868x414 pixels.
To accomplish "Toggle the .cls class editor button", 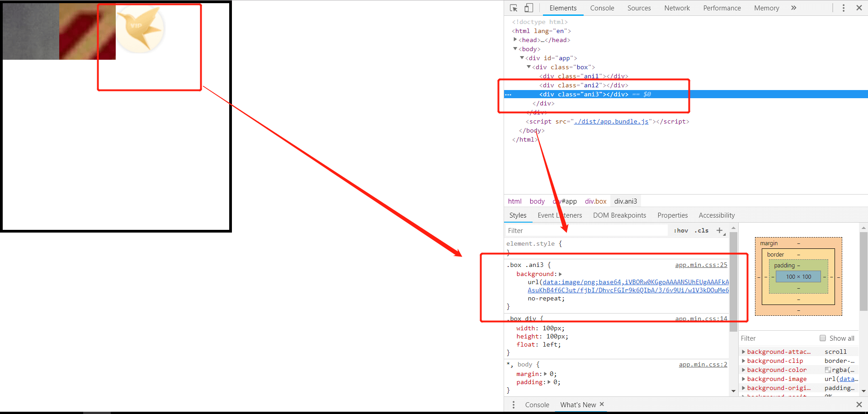I will [702, 230].
